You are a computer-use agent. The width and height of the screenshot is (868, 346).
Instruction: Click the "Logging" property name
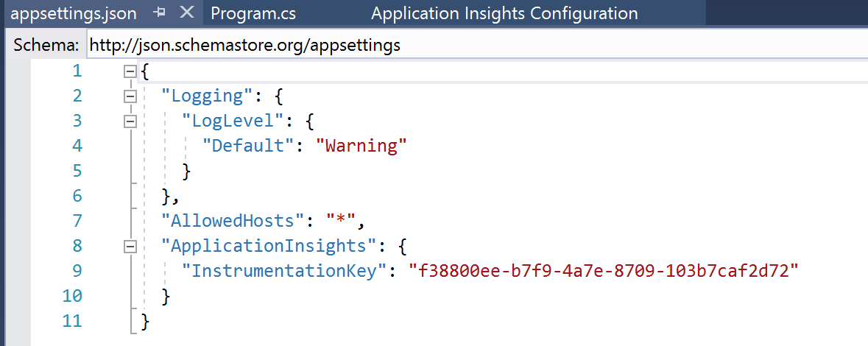pos(202,96)
